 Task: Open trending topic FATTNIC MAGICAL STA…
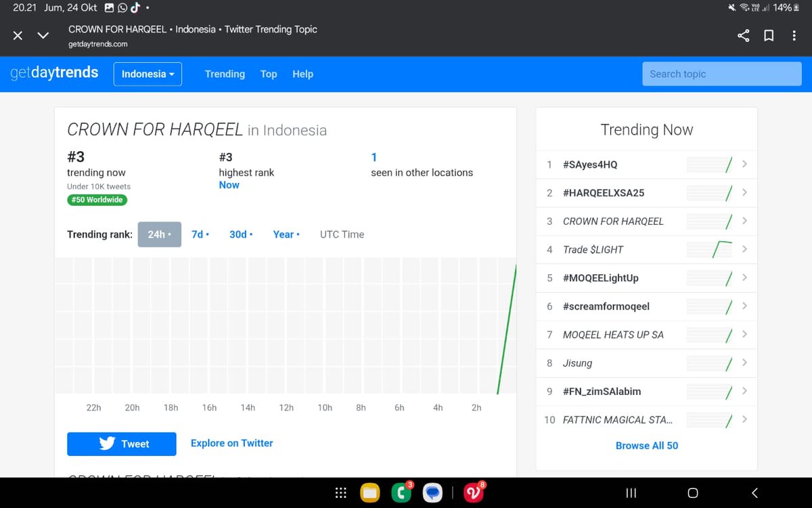pos(618,421)
